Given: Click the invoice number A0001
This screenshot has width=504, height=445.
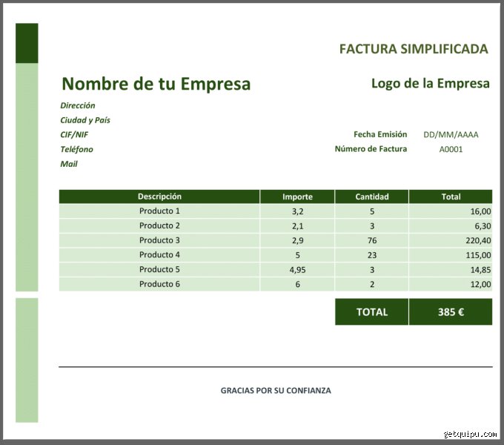Looking at the screenshot, I should click(x=451, y=149).
